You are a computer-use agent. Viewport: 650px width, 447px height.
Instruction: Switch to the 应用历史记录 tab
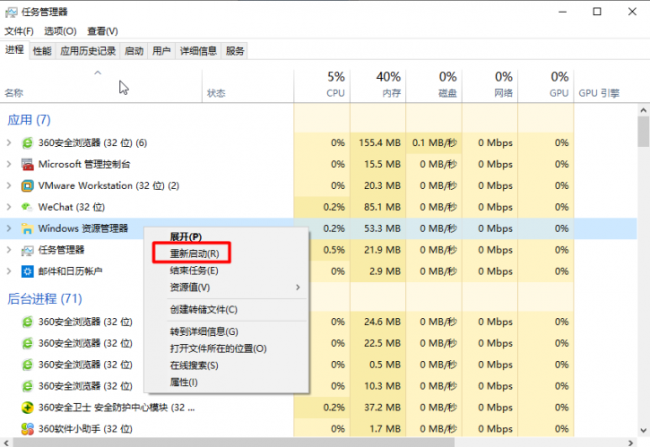coord(87,51)
